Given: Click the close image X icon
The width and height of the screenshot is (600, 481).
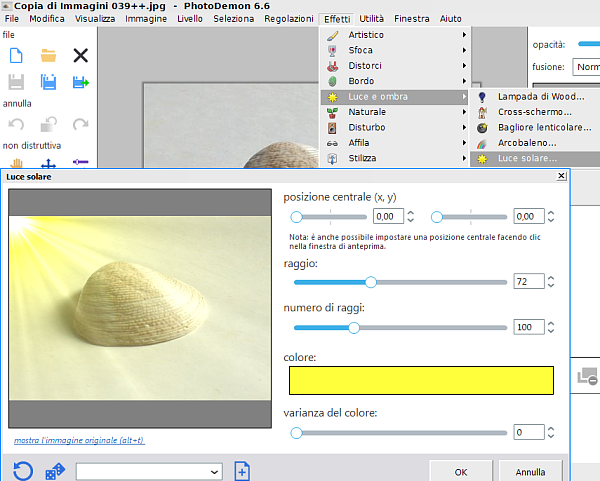Looking at the screenshot, I should [81, 56].
